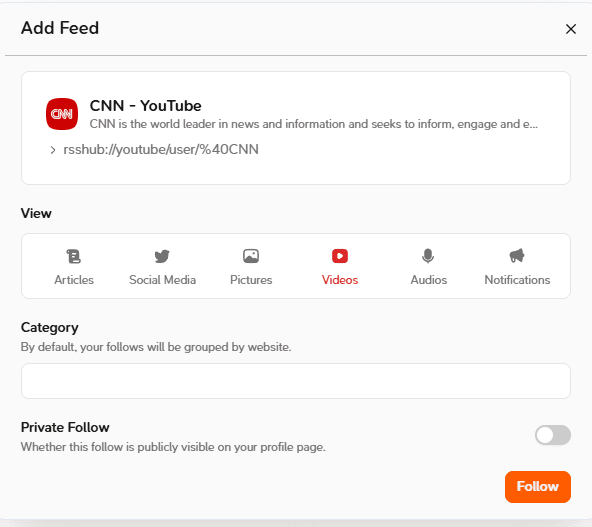
Task: Select the red Videos play icon
Action: [340, 256]
